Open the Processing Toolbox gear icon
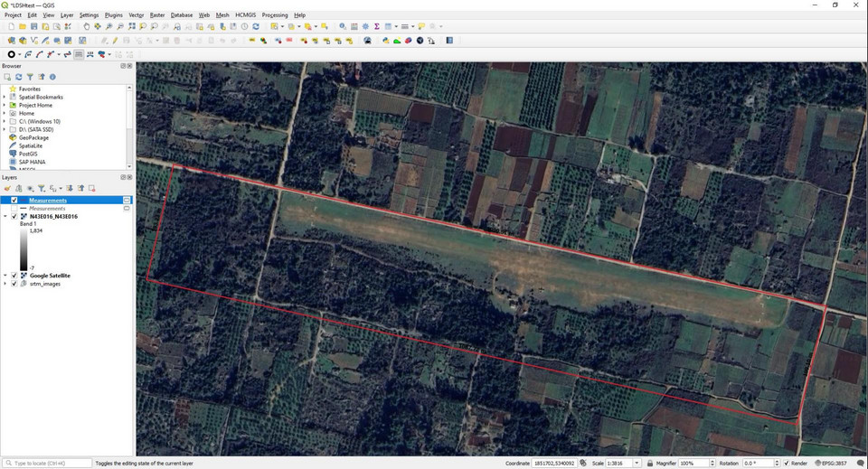Viewport: 868px width, 469px height. point(365,26)
